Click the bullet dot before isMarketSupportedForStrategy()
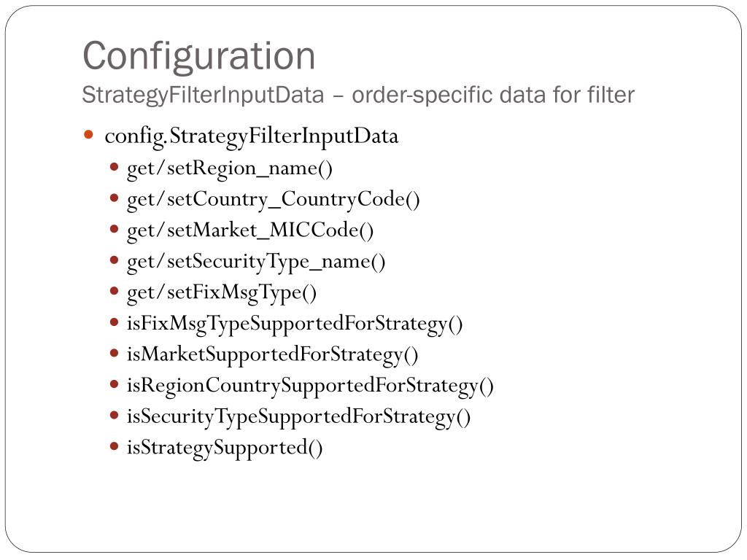This screenshot has width=747, height=560. tap(115, 353)
